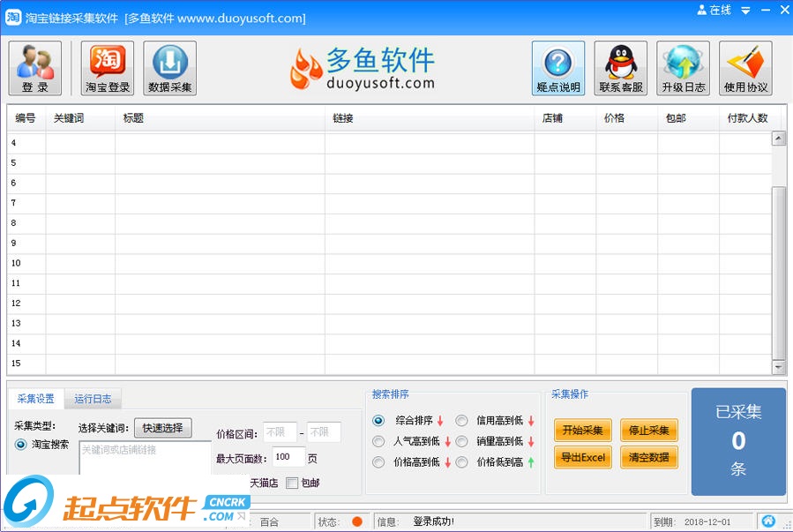Open the 数据采集 data collection tool

(170, 68)
